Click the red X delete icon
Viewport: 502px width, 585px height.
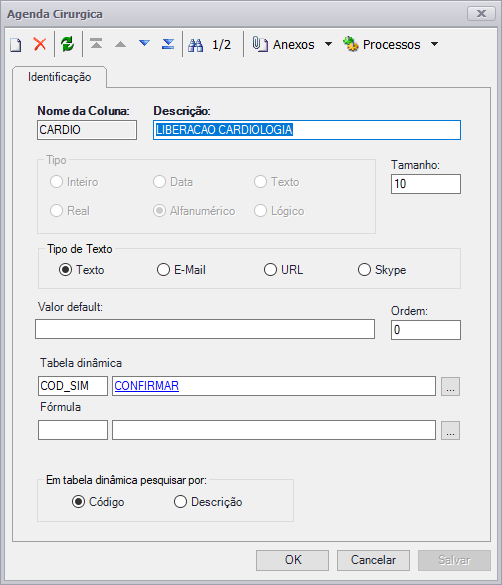tap(40, 44)
